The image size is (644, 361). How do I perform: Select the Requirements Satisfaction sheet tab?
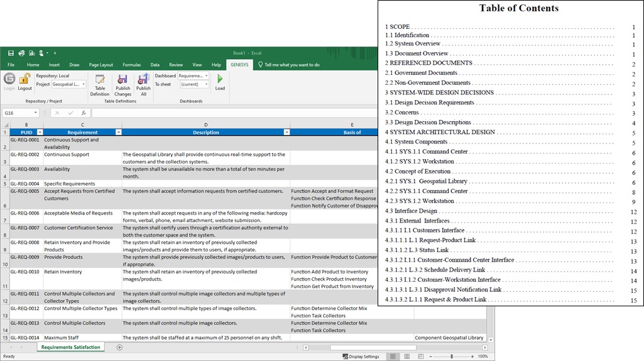[x=70, y=347]
